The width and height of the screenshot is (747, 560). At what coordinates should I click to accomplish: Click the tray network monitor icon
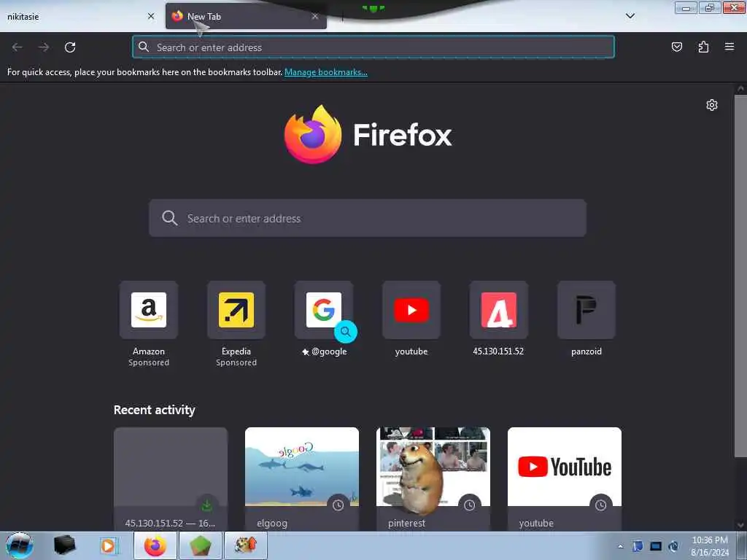click(656, 546)
